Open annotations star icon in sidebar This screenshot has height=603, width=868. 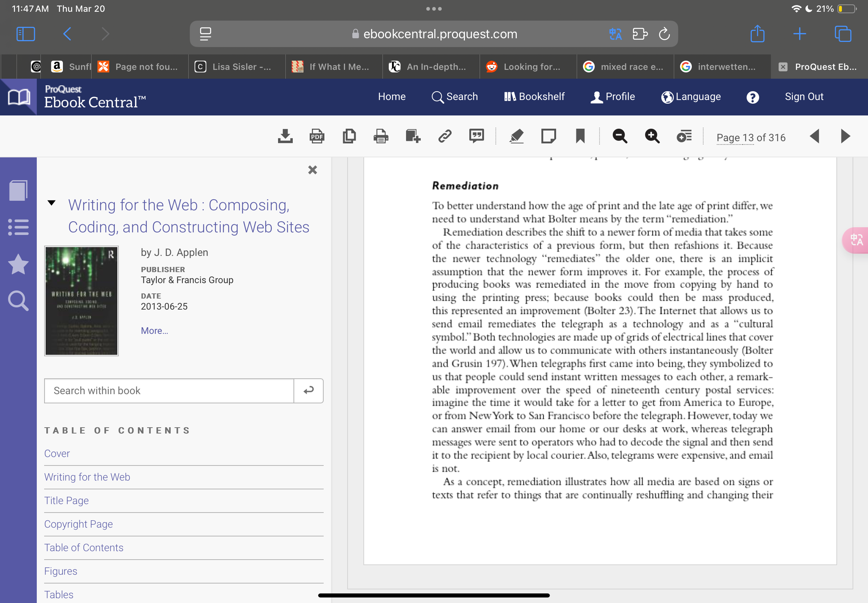coord(18,264)
